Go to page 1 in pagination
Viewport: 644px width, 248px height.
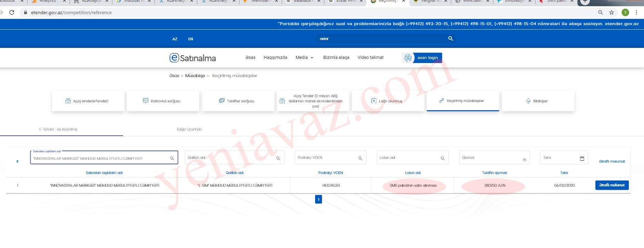318,199
